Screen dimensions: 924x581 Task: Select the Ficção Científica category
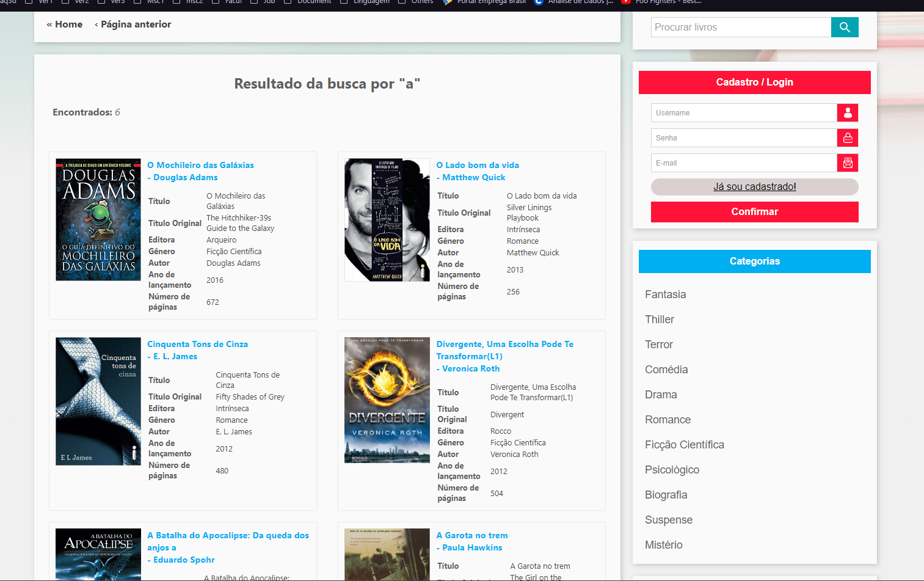tap(684, 445)
